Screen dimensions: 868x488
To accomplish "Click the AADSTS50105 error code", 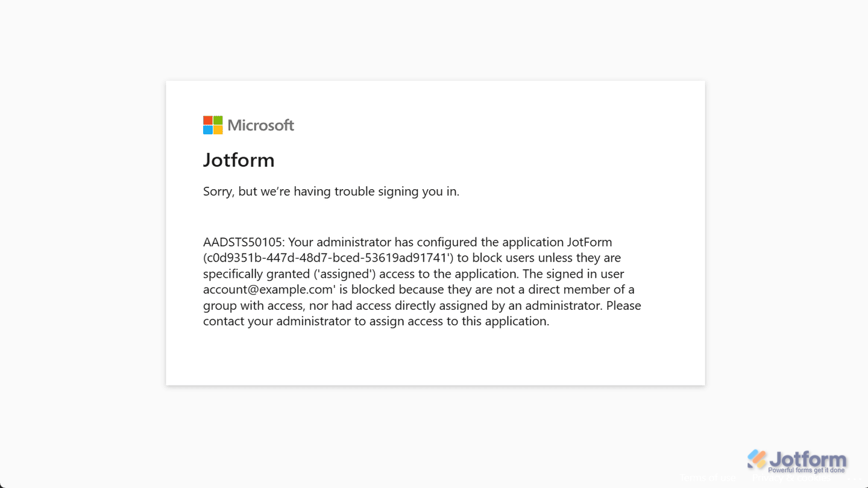I will 243,242.
